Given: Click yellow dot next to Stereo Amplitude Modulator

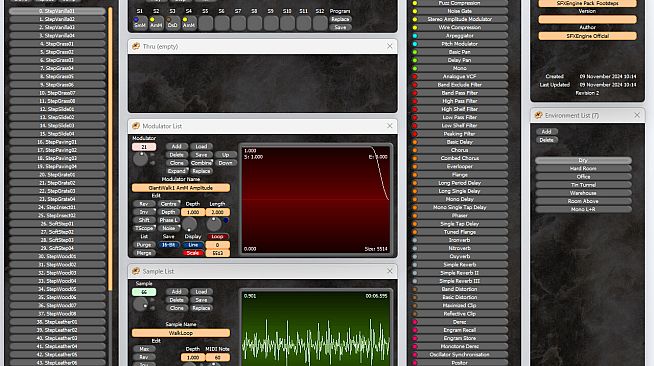Looking at the screenshot, I should [415, 19].
